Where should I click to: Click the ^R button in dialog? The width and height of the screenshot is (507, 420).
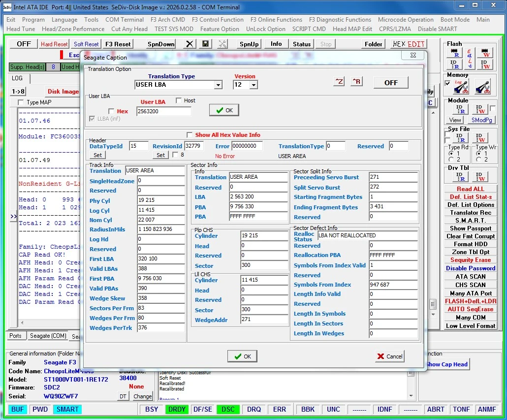[356, 81]
